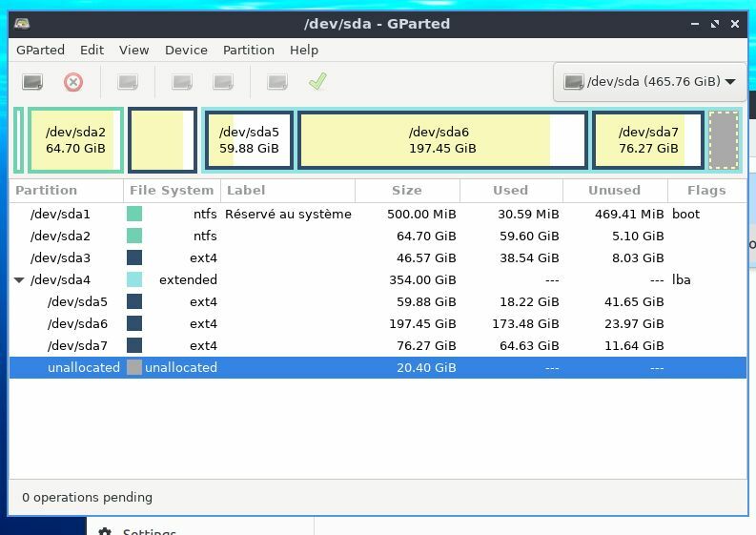Click the New partition toolbar icon
This screenshot has width=756, height=535.
[x=32, y=82]
